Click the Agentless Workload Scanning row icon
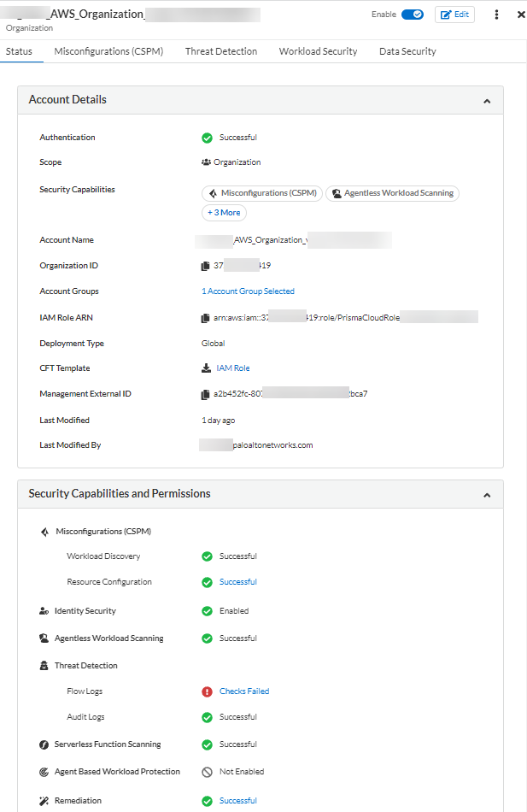 (x=44, y=638)
